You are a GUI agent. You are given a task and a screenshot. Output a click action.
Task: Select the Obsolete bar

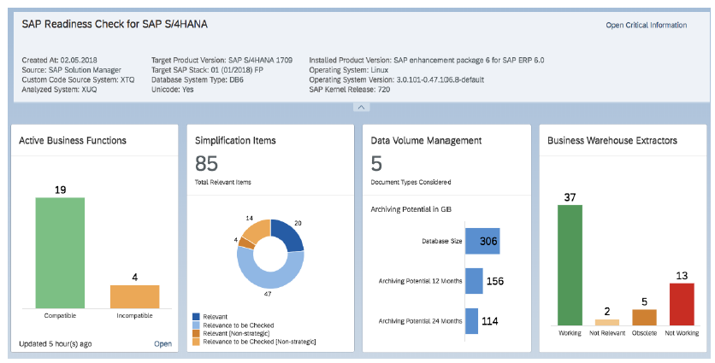point(644,317)
